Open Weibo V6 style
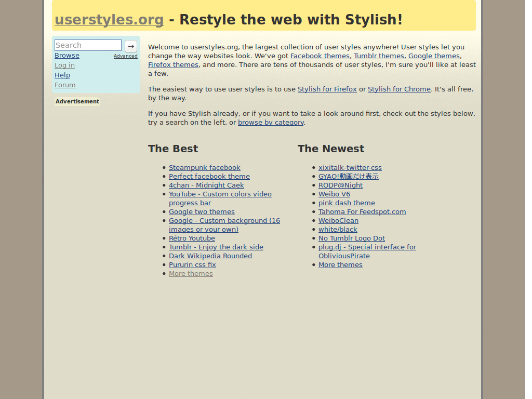 (x=334, y=194)
